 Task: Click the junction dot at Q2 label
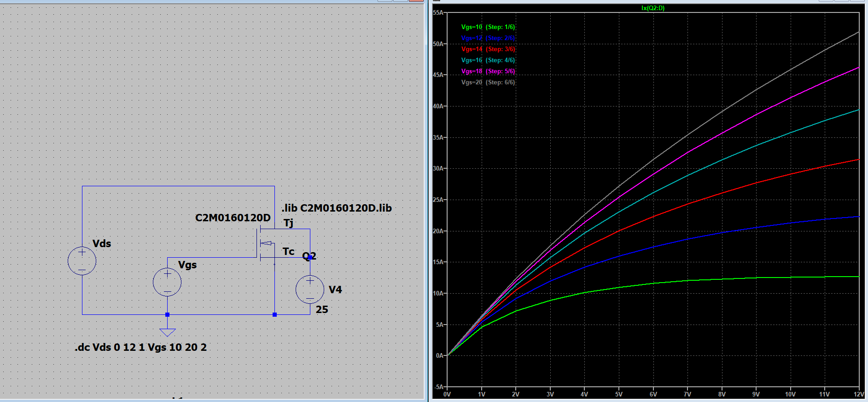click(310, 258)
